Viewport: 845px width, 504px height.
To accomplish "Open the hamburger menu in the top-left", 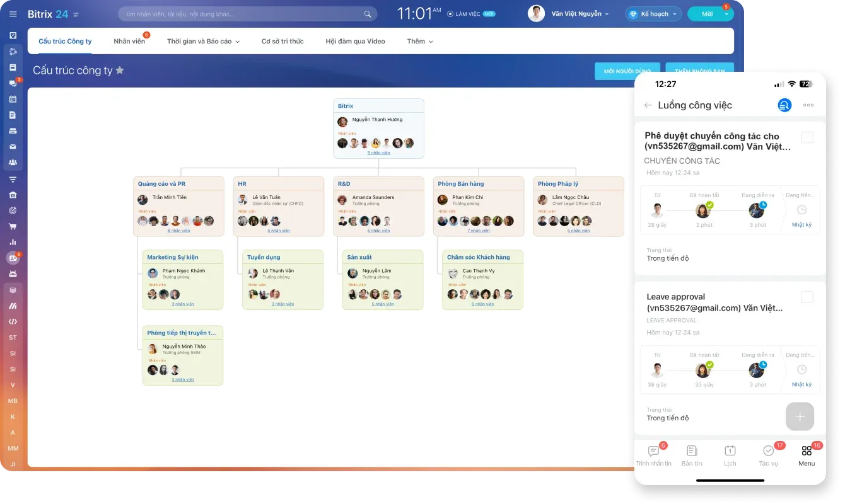I will pos(13,14).
